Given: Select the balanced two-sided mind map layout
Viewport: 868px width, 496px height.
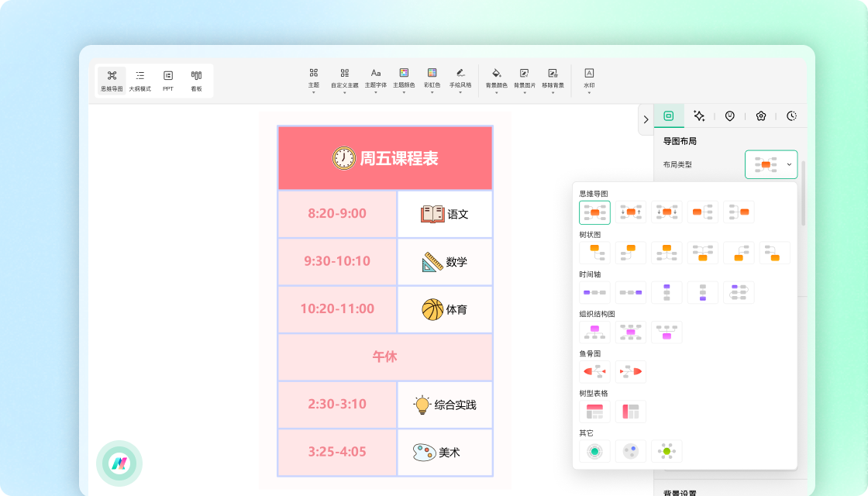Looking at the screenshot, I should coord(594,212).
